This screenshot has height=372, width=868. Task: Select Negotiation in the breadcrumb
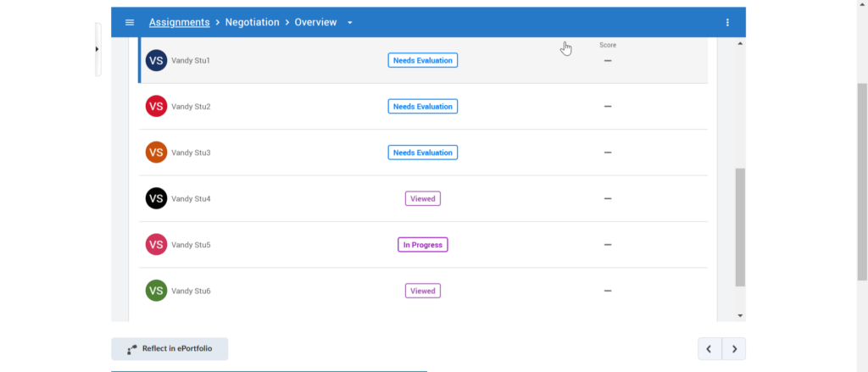(x=252, y=22)
